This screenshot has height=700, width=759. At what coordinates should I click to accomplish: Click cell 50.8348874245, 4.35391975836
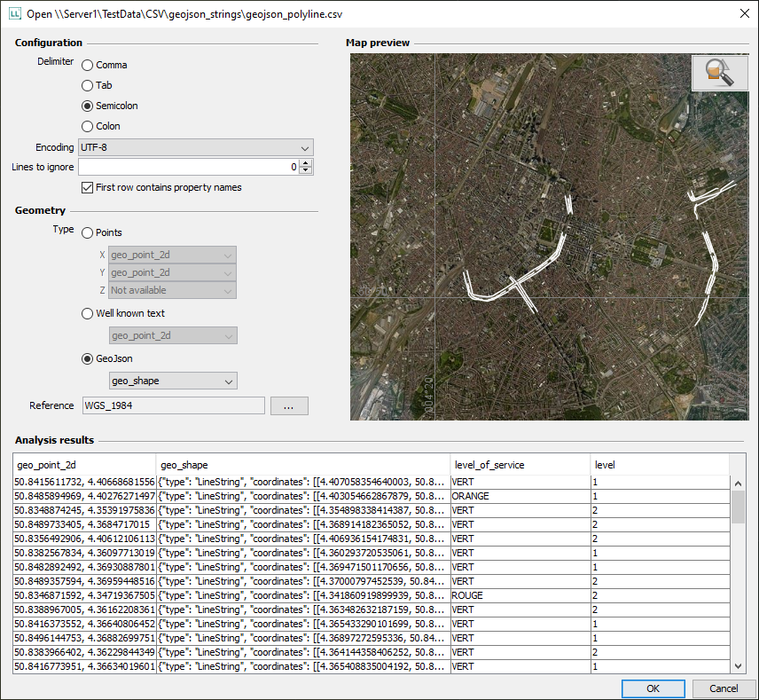pos(84,510)
